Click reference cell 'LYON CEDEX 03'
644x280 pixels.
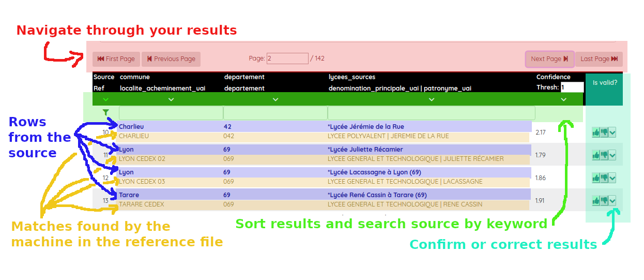[142, 182]
